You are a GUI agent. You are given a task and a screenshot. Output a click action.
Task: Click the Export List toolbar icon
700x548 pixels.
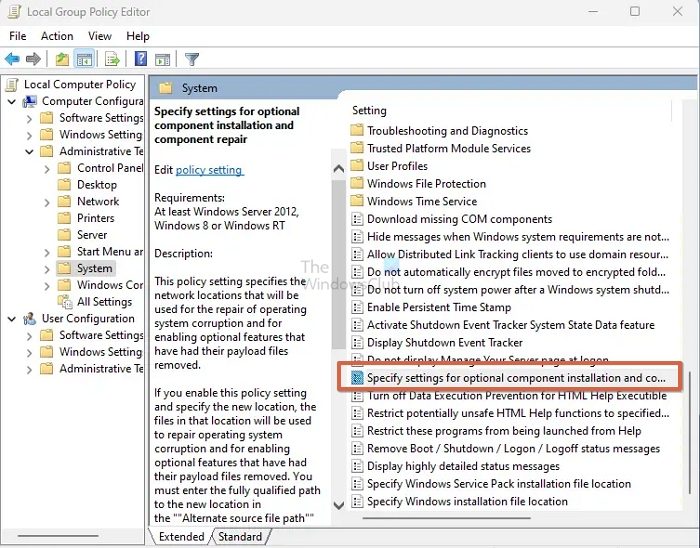(x=112, y=59)
